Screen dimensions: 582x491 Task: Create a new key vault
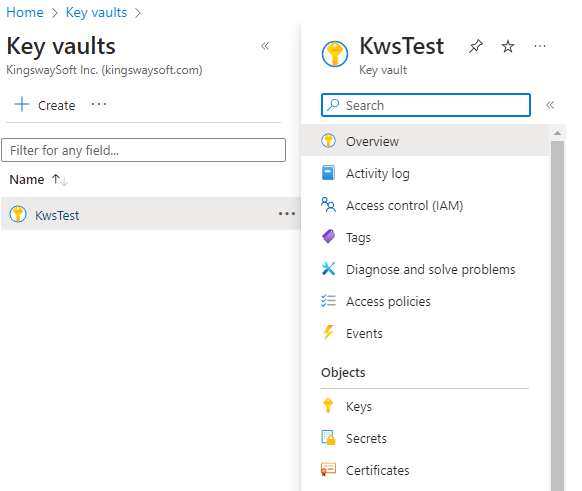click(45, 105)
